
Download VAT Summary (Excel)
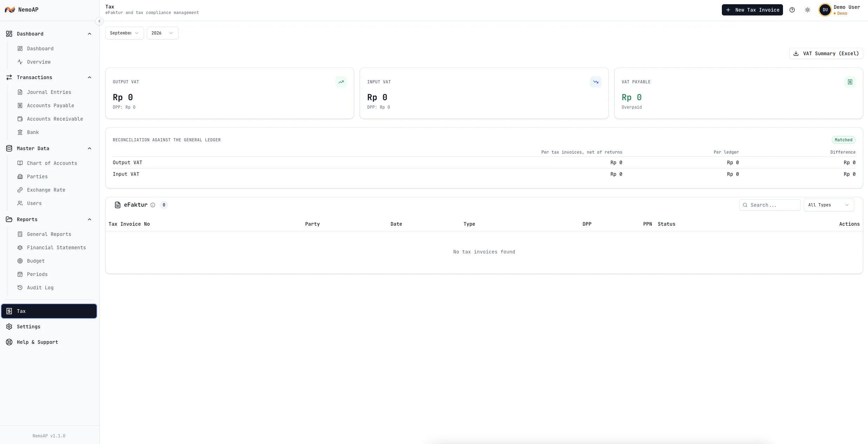click(826, 53)
